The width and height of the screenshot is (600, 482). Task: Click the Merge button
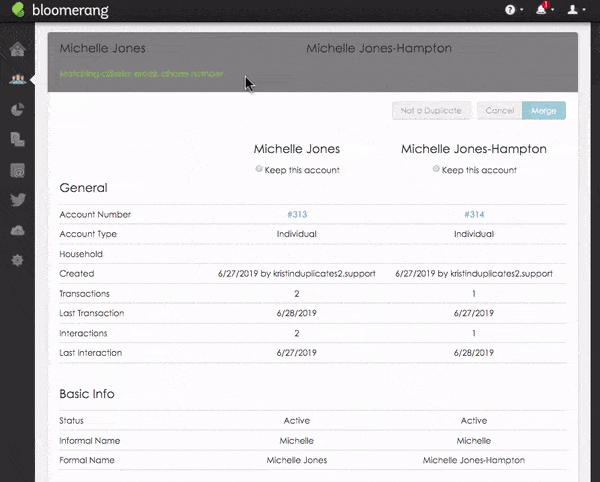[x=544, y=111]
